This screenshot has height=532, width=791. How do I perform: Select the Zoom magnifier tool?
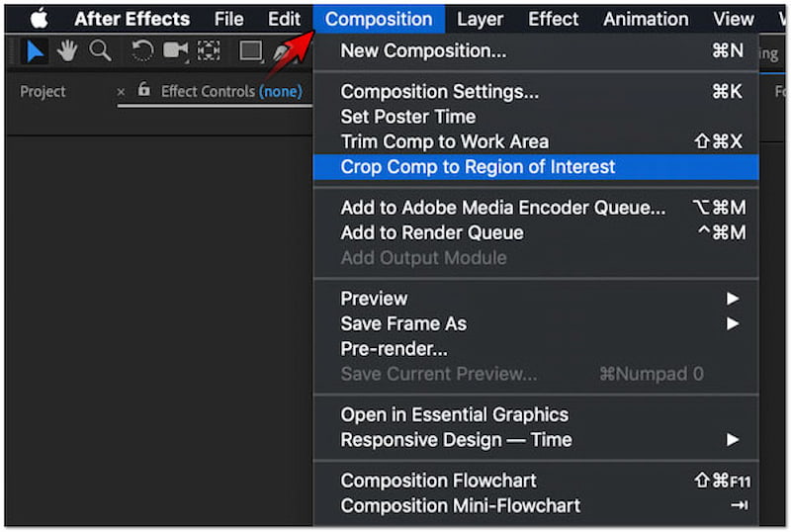coord(100,50)
